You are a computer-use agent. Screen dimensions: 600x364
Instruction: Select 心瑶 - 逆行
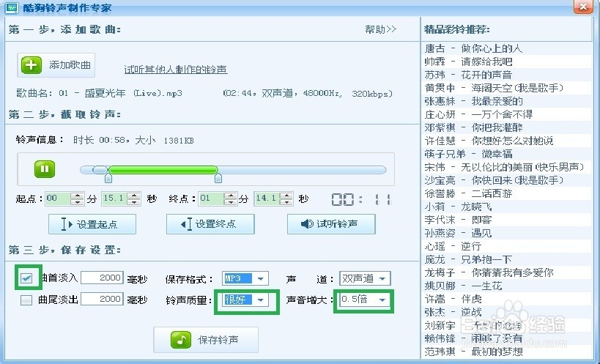click(506, 247)
